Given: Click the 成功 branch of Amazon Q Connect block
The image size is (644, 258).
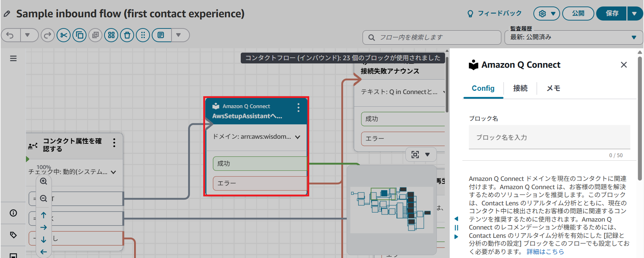Looking at the screenshot, I should [259, 164].
